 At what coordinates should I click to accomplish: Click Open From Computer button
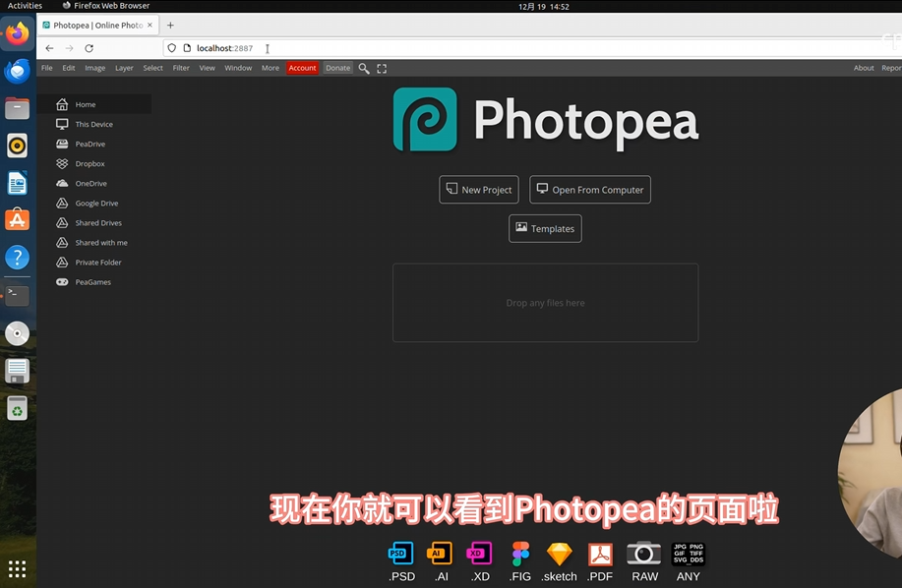click(589, 190)
